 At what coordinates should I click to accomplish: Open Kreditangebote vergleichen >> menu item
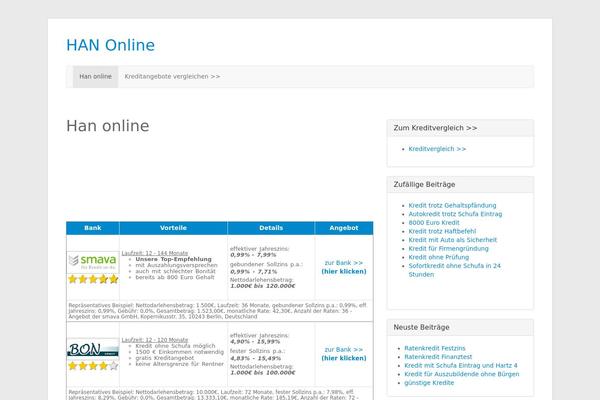[172, 77]
